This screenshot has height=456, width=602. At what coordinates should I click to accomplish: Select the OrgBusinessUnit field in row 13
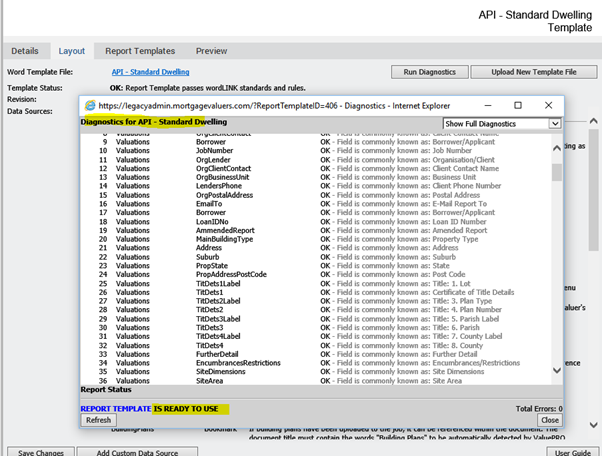[223, 177]
